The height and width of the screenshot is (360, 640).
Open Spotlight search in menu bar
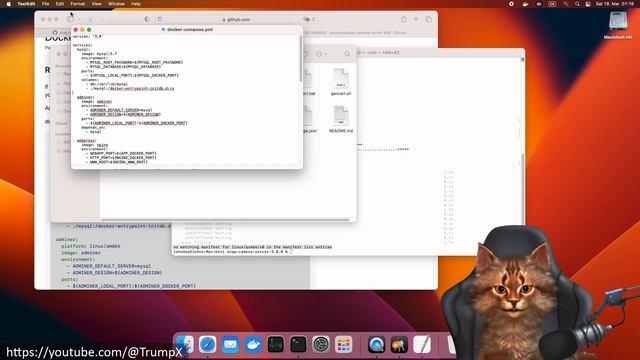(x=577, y=4)
